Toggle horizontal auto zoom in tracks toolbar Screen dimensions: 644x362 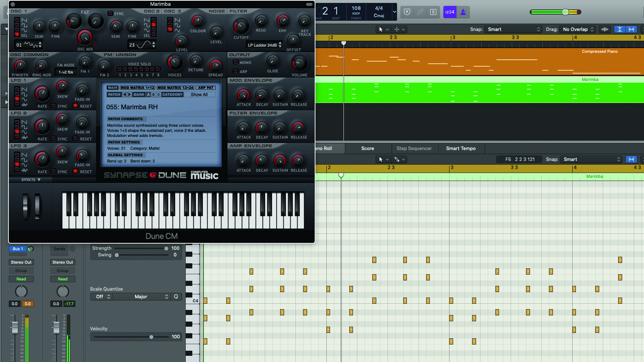point(632,29)
